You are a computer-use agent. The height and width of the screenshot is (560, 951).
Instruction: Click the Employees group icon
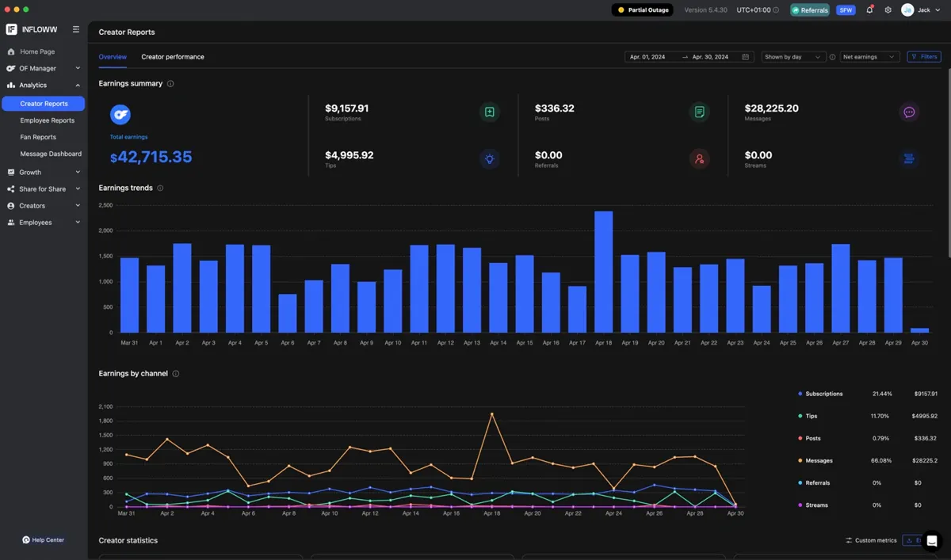point(11,223)
